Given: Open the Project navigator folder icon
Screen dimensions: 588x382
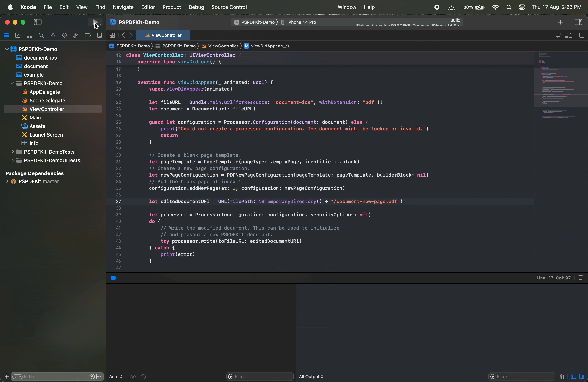Looking at the screenshot, I should (x=6, y=35).
